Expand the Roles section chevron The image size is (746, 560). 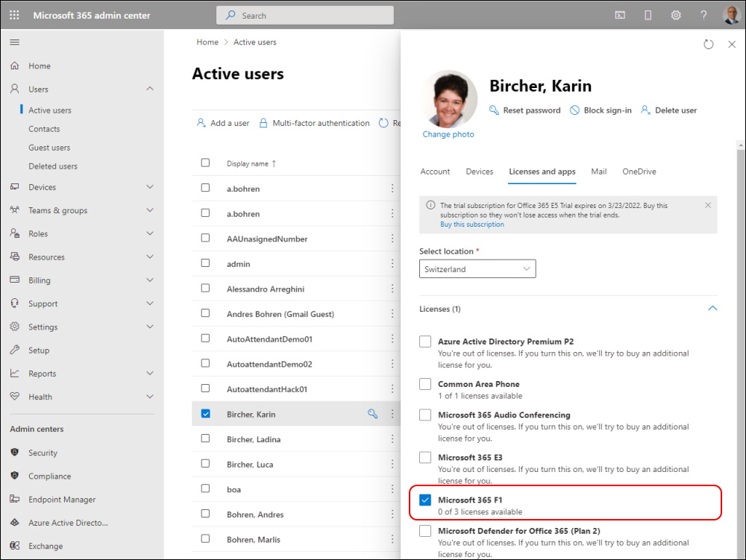coord(150,233)
